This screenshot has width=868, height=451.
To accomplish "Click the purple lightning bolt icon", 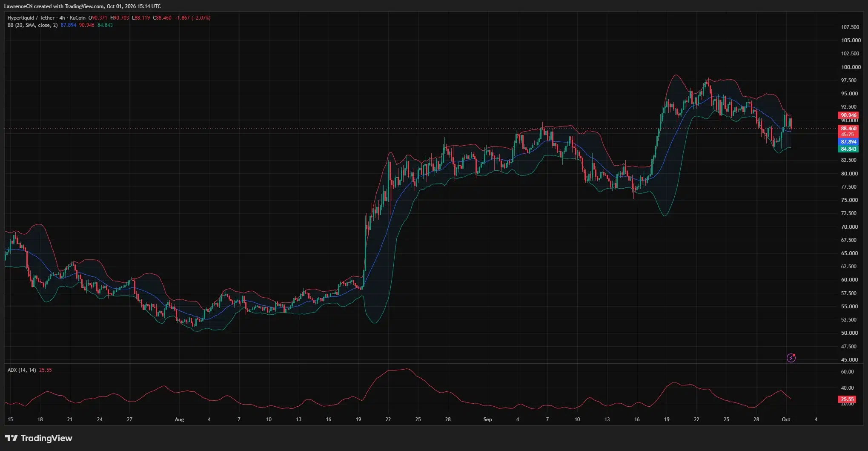I will coord(791,358).
